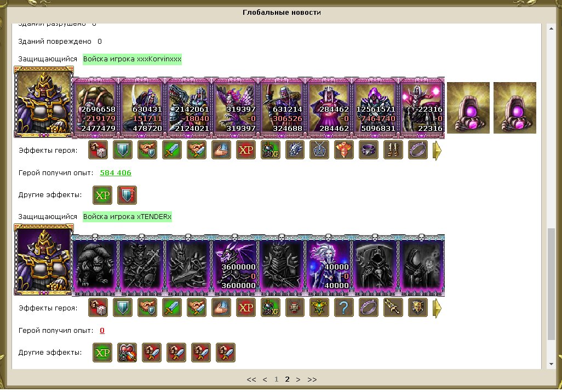Click the spider web amulet effect icon
This screenshot has height=392, width=562.
319,150
